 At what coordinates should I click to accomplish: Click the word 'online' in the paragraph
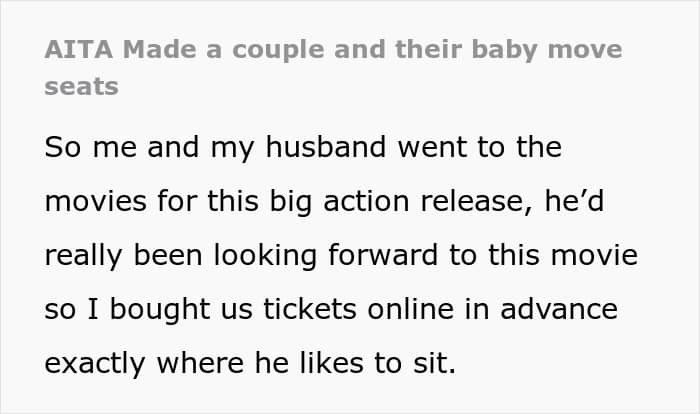[411, 309]
